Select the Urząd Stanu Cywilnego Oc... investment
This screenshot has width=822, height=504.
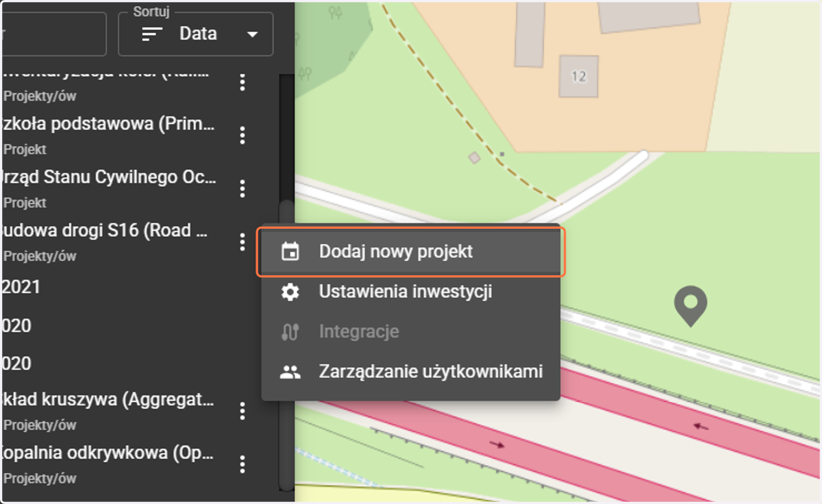click(x=108, y=177)
